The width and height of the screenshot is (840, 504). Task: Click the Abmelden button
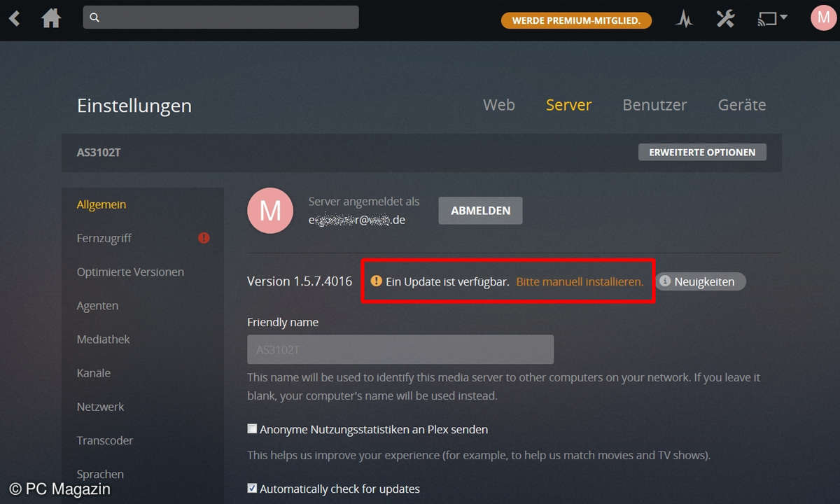click(480, 211)
